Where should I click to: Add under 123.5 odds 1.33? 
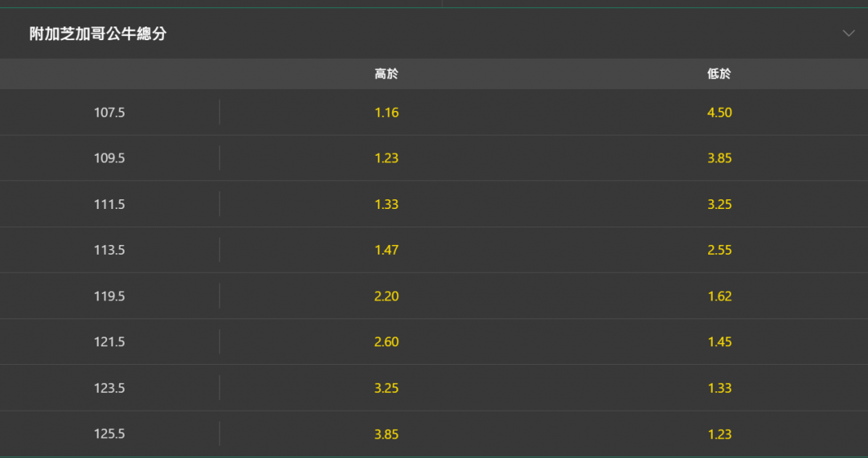[x=719, y=388]
